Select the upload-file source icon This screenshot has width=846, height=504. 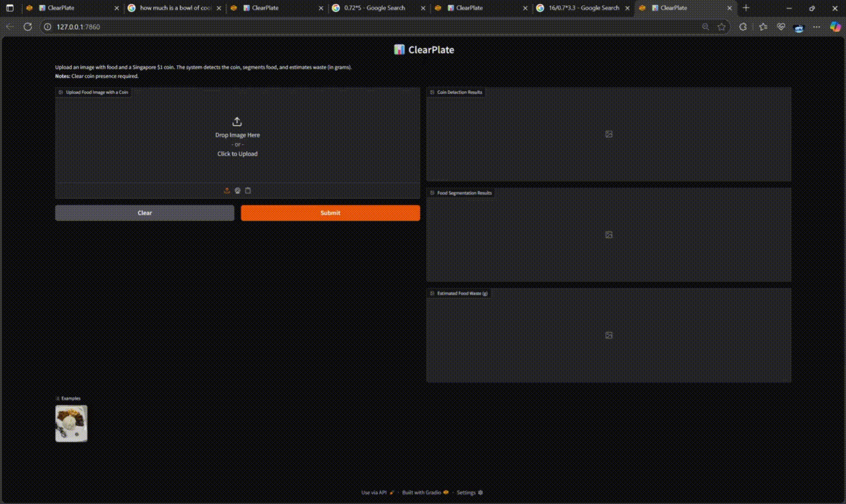point(227,191)
